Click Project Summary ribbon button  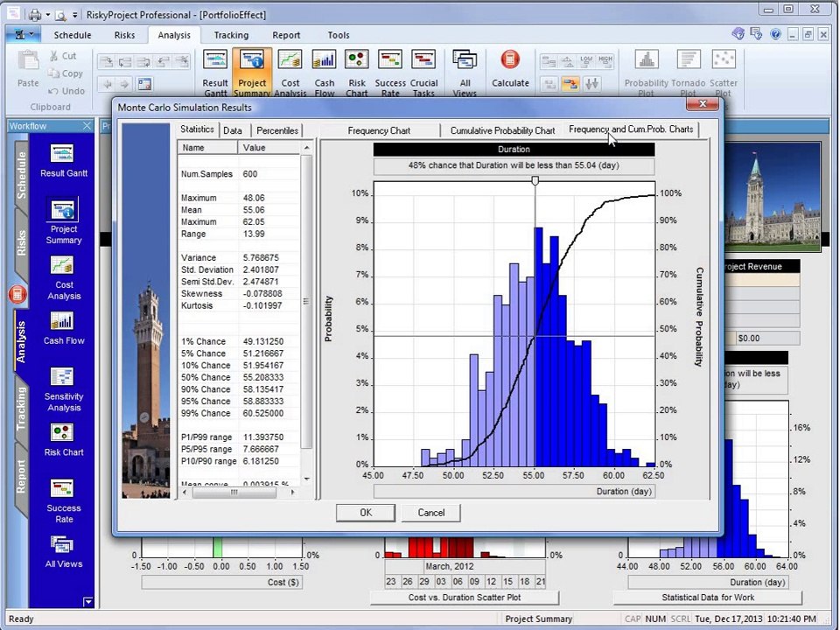[252, 73]
